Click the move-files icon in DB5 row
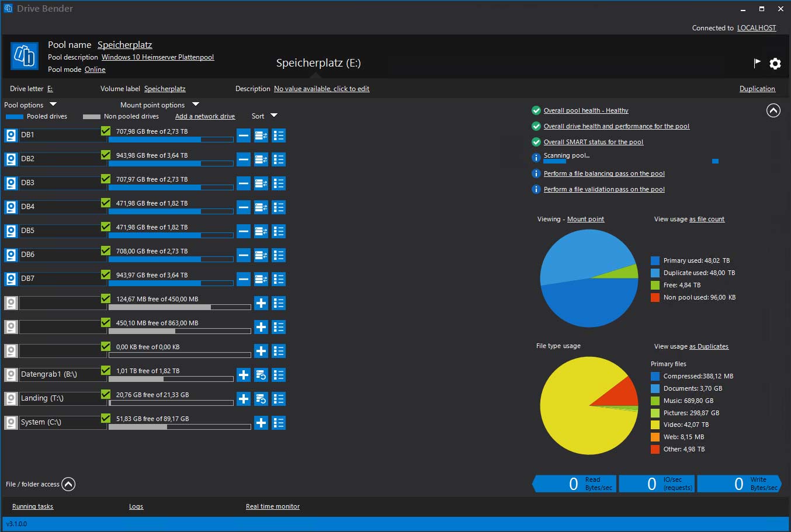Image resolution: width=791 pixels, height=532 pixels. click(261, 231)
